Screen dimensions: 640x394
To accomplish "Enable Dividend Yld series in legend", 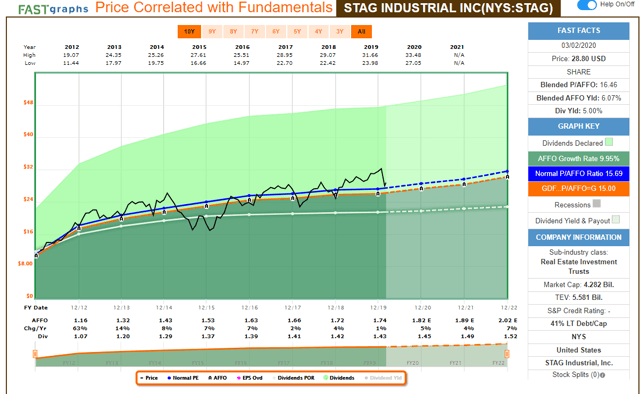I will click(383, 378).
